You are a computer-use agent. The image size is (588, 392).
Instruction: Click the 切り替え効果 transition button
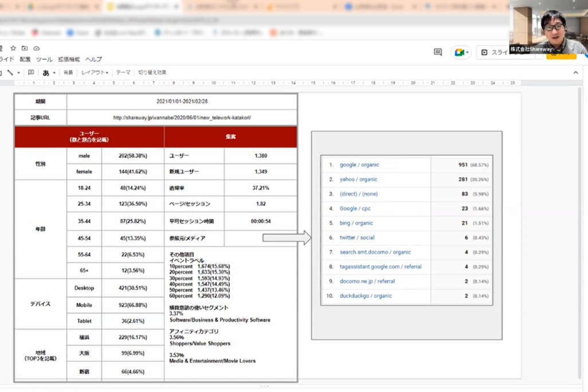click(x=152, y=73)
